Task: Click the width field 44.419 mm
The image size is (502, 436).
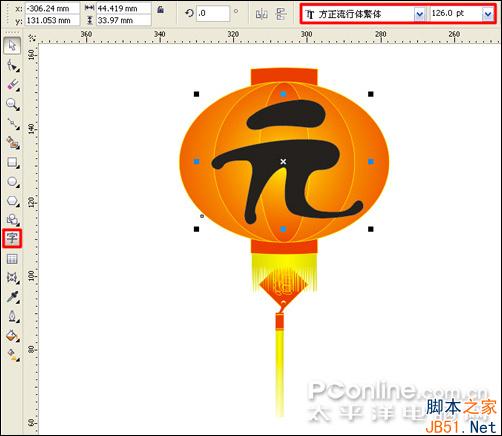Action: 124,8
